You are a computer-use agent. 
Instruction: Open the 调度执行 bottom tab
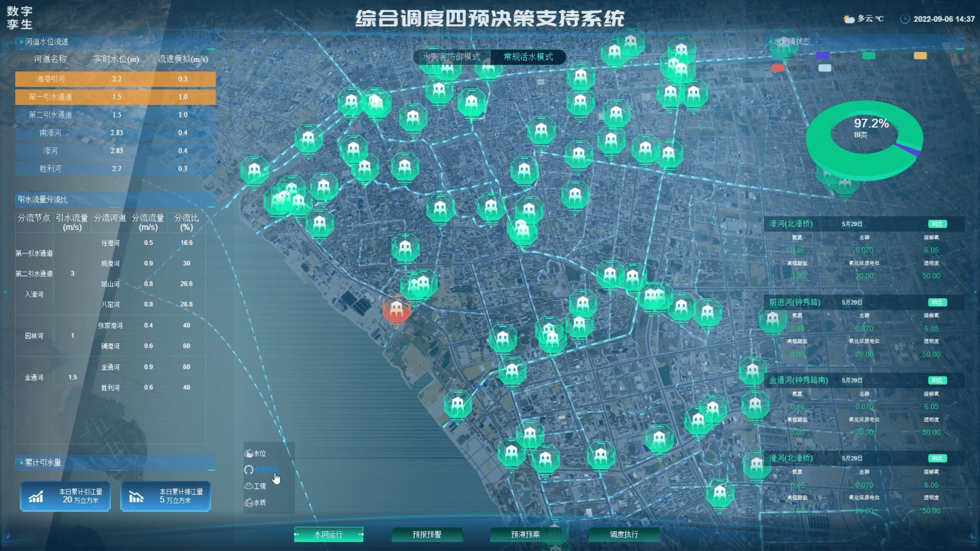tap(624, 534)
